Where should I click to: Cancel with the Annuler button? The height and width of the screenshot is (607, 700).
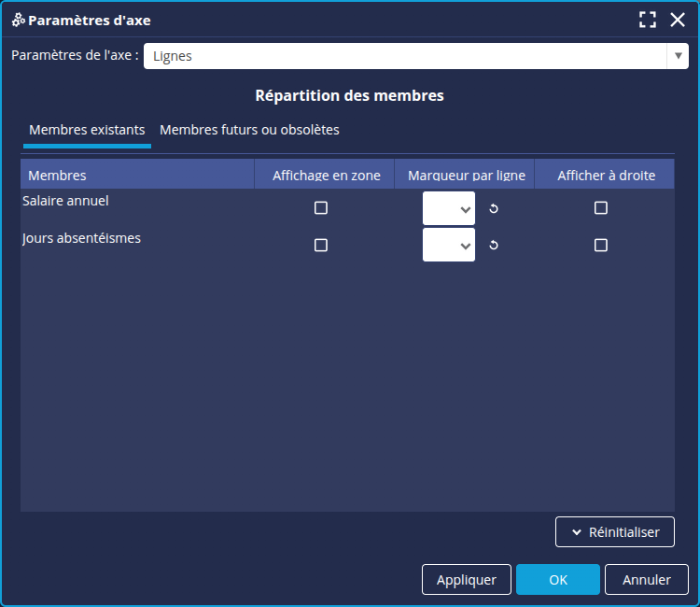click(646, 580)
